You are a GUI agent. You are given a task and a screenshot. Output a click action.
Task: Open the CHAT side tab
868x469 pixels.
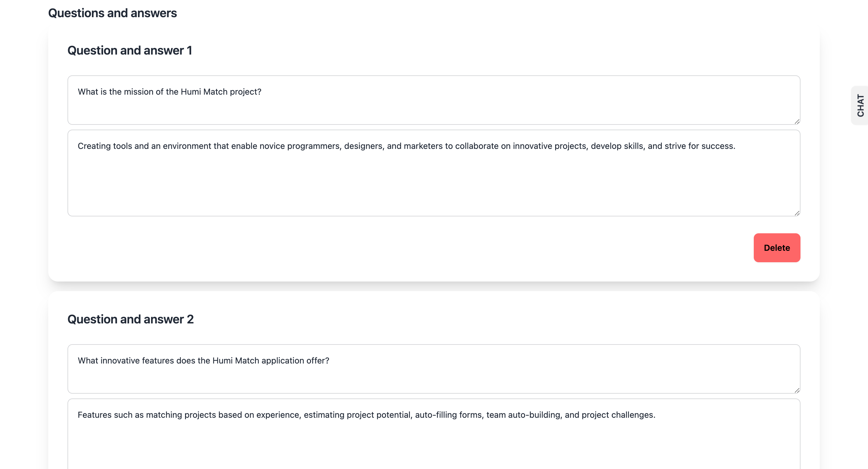pyautogui.click(x=860, y=105)
